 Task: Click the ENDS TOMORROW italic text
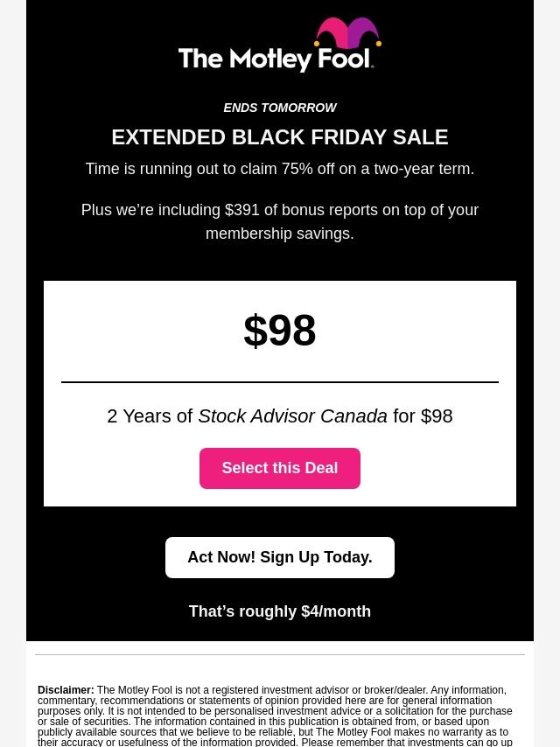point(280,108)
